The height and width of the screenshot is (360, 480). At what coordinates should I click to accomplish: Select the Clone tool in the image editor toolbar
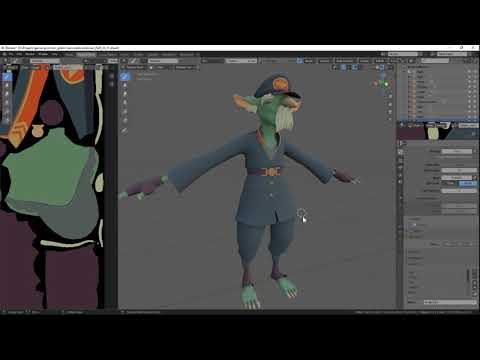(7, 103)
